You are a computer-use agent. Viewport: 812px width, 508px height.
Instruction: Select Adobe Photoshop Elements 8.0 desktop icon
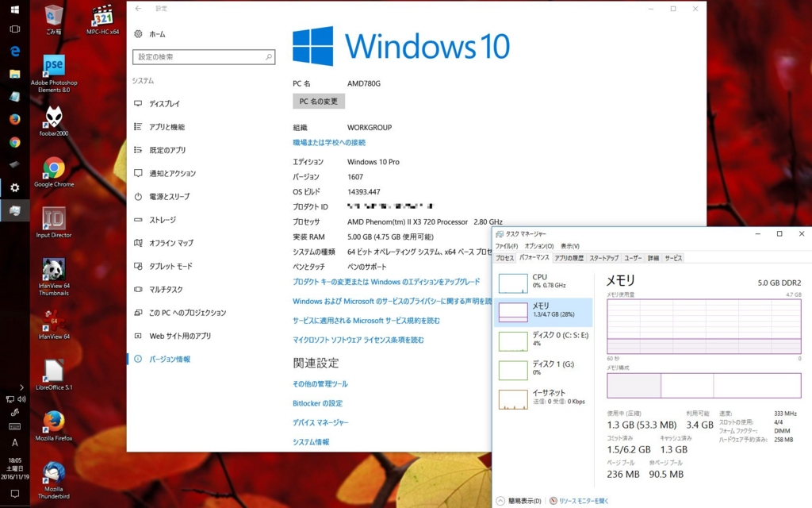54,74
